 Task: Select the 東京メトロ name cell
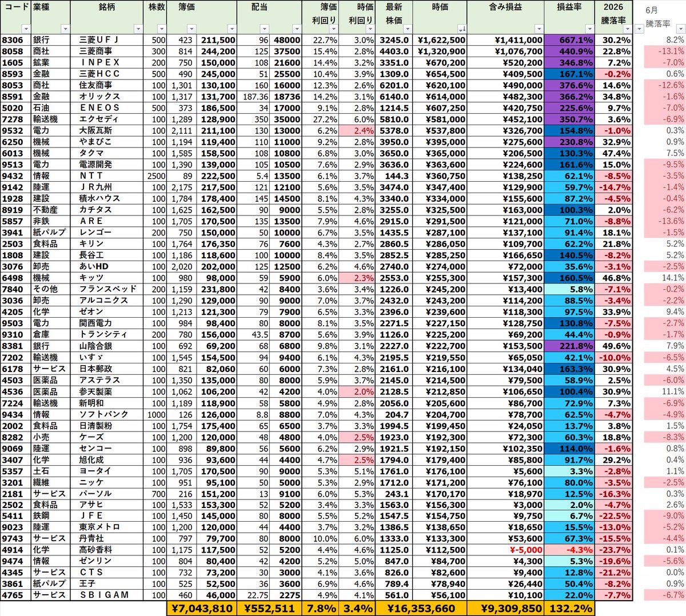point(106,527)
